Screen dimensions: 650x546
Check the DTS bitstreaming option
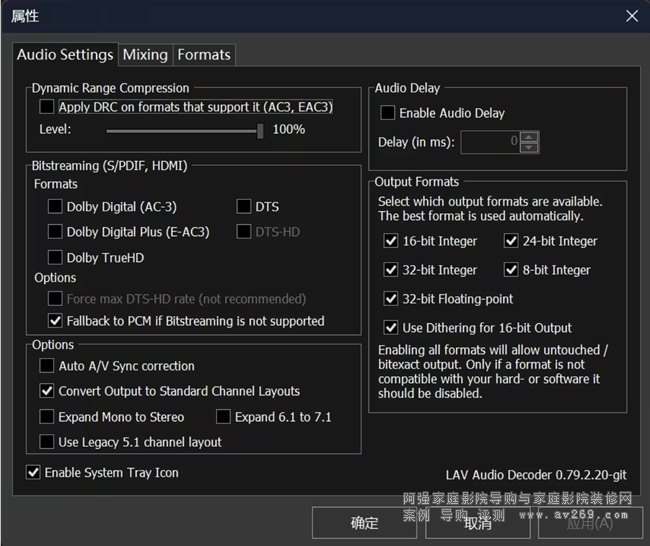(x=244, y=207)
